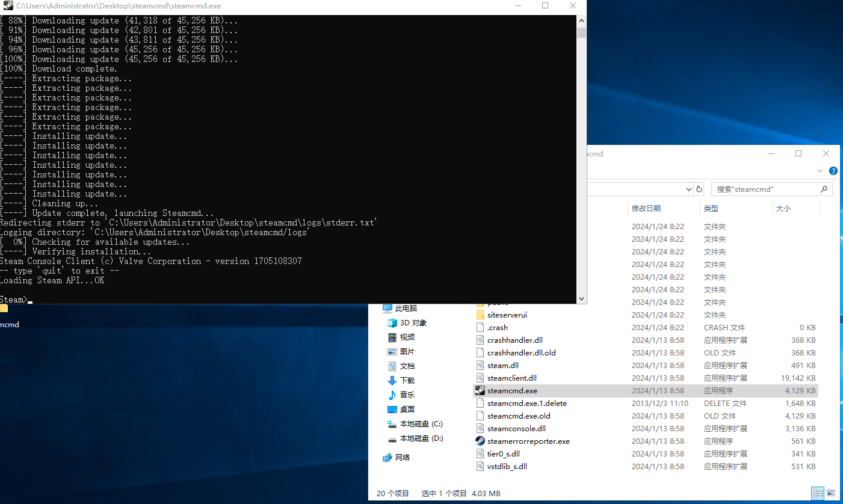Image resolution: width=843 pixels, height=504 pixels.
Task: Open local disk (D:) in the navigation pane
Action: pyautogui.click(x=422, y=438)
